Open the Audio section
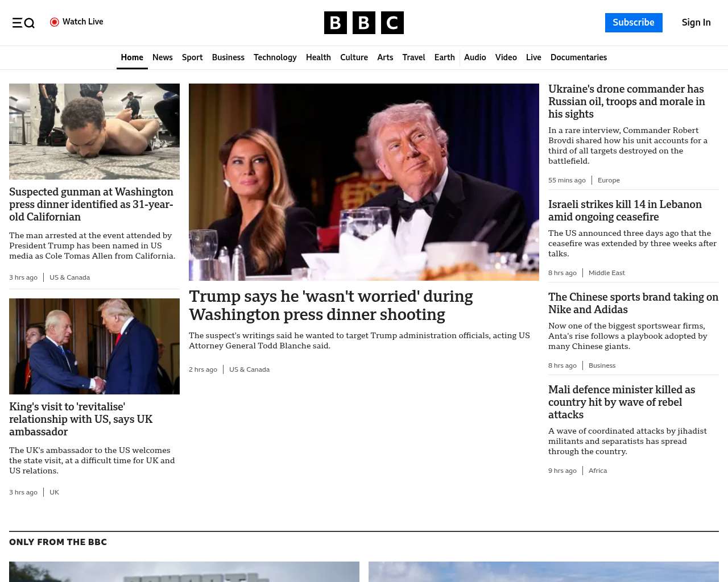 click(475, 57)
